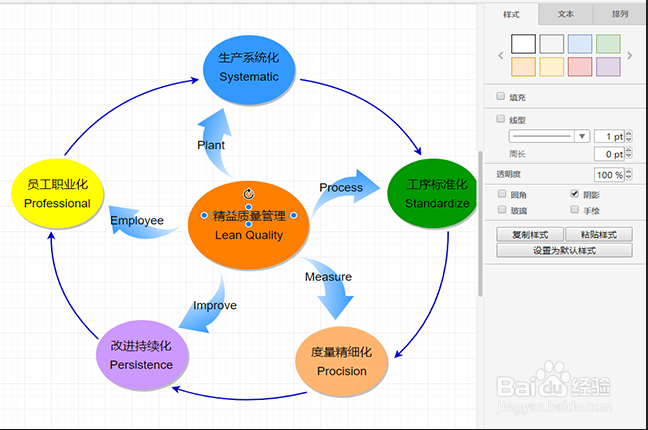This screenshot has height=430, width=648.
Task: Switch to the 样式 tab
Action: [x=511, y=14]
